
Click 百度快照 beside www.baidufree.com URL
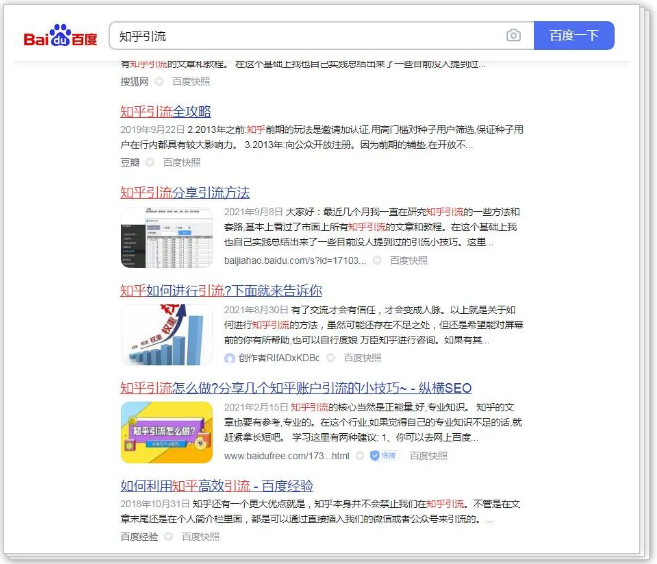click(x=428, y=455)
